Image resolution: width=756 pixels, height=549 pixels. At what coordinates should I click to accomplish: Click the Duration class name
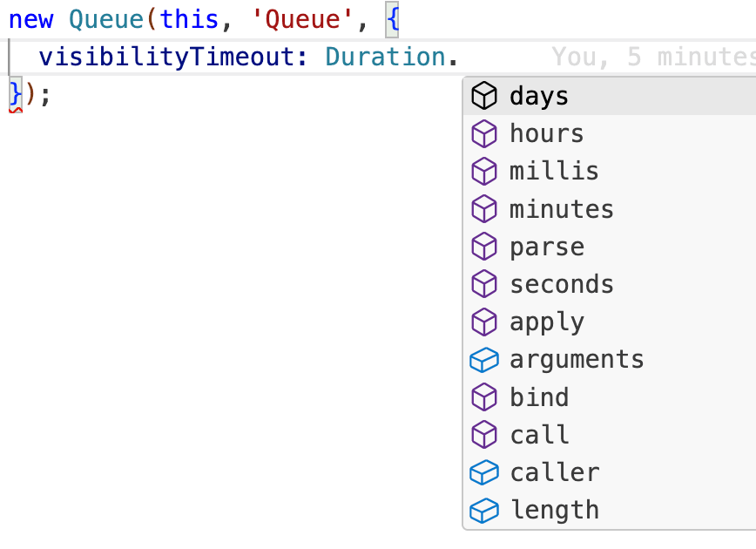pyautogui.click(x=386, y=56)
